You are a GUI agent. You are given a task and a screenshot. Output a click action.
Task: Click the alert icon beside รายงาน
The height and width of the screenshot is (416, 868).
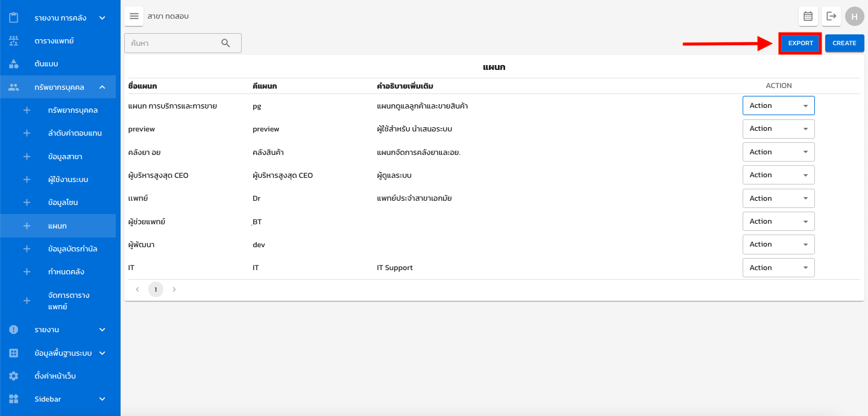(14, 330)
